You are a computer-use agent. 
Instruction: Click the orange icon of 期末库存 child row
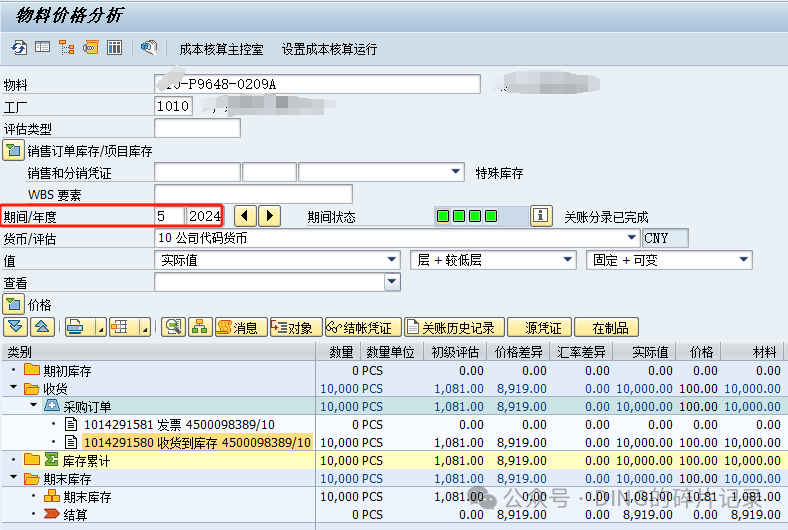(52, 496)
